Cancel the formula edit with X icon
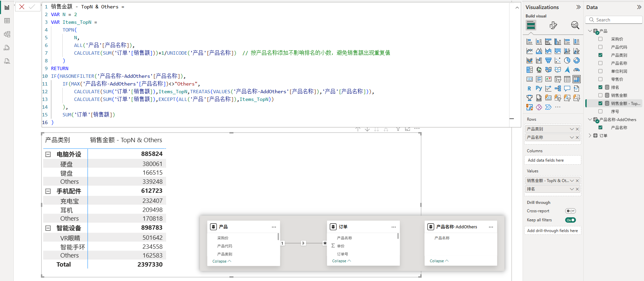The height and width of the screenshot is (281, 644). [22, 7]
